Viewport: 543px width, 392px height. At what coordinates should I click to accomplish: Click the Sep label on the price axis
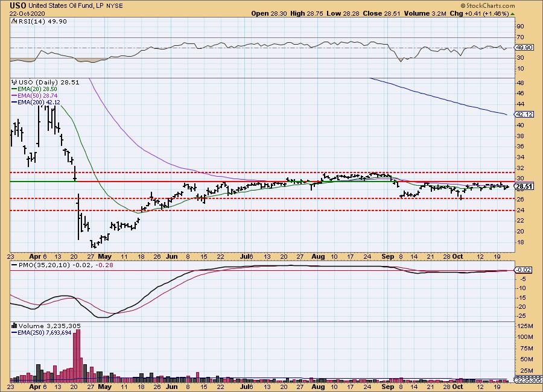pos(388,256)
